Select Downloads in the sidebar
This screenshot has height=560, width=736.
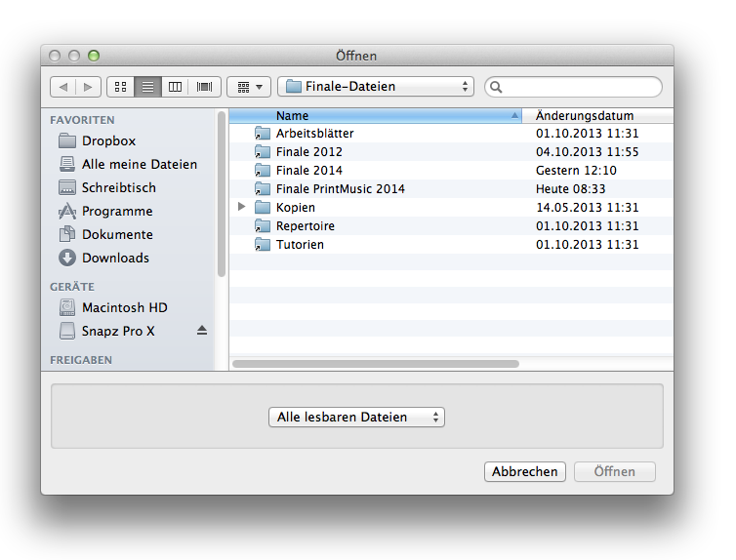115,258
